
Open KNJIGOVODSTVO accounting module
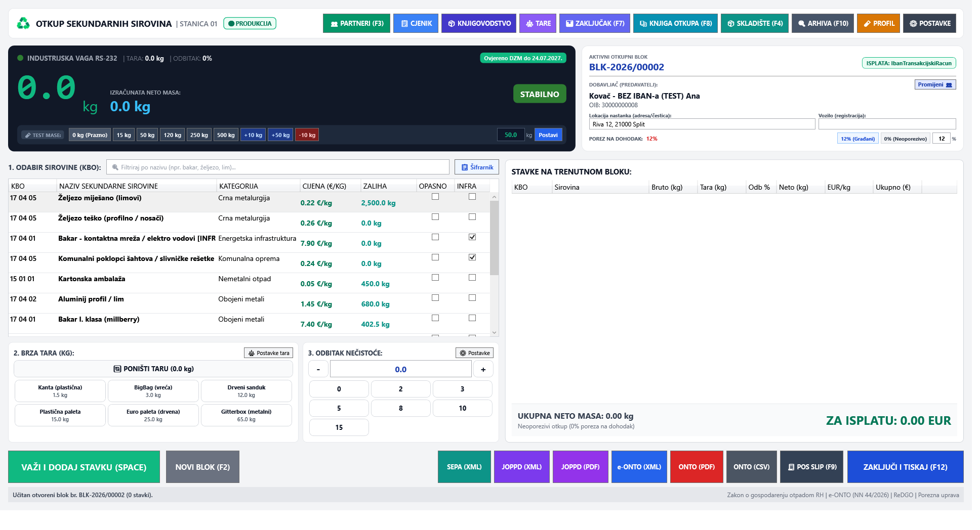coord(479,23)
